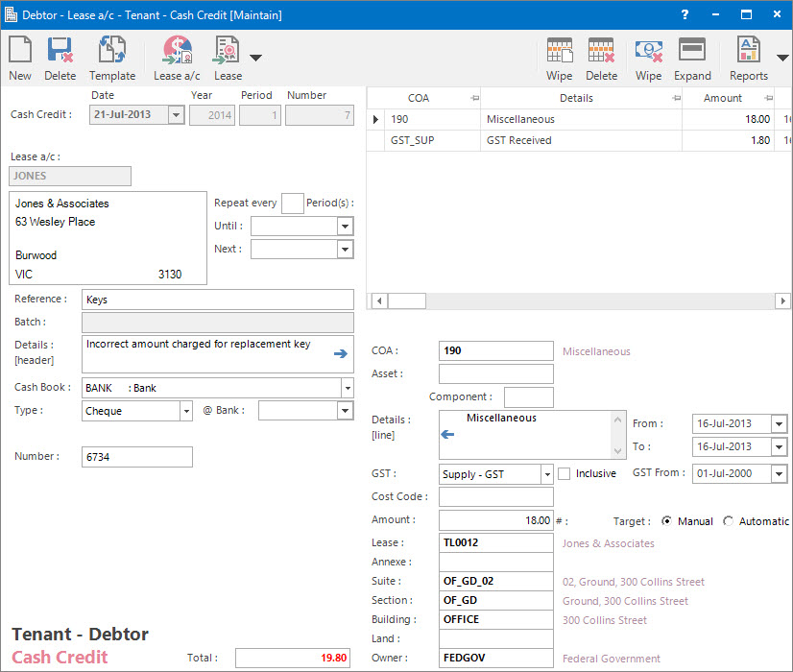Click the Amount column header
This screenshot has height=672, width=793.
point(728,98)
